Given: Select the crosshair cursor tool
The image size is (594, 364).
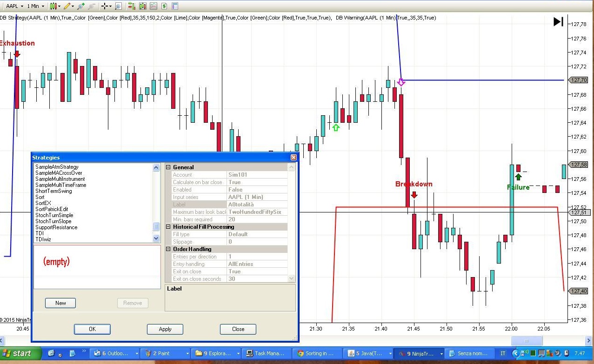Looking at the screenshot, I should [105, 6].
